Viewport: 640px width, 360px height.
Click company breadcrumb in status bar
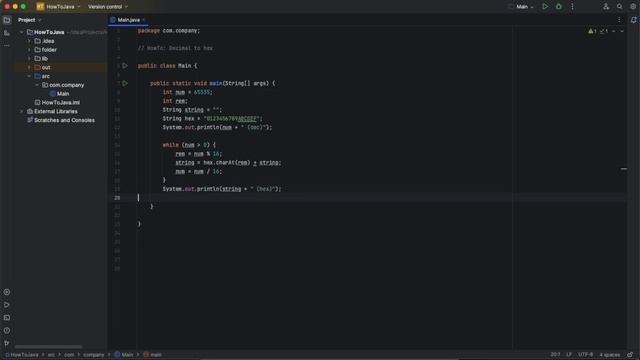93,355
